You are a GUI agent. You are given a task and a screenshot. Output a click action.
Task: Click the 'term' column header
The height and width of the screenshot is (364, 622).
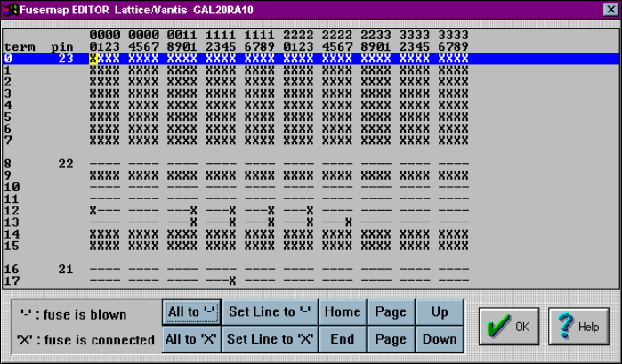click(20, 47)
